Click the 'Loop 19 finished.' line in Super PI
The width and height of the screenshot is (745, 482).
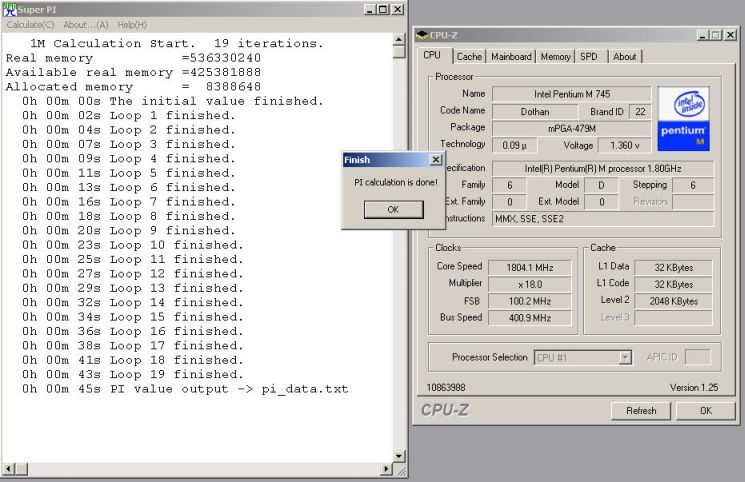point(133,375)
